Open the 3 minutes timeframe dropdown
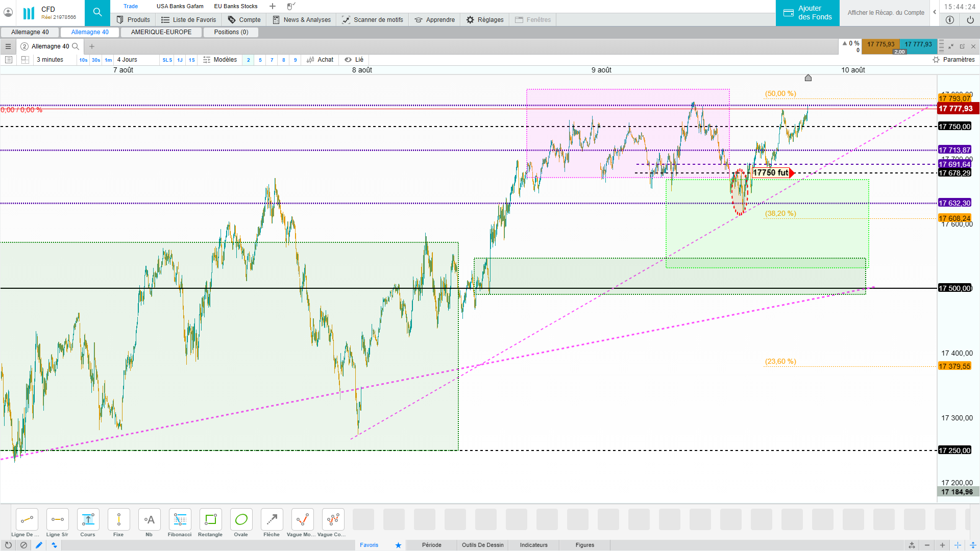 pyautogui.click(x=50, y=60)
